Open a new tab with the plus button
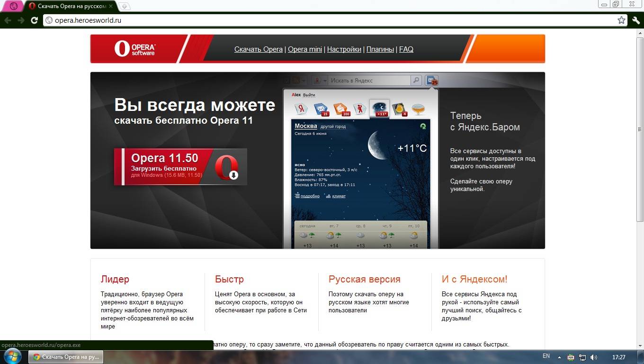The image size is (644, 364). pyautogui.click(x=124, y=6)
